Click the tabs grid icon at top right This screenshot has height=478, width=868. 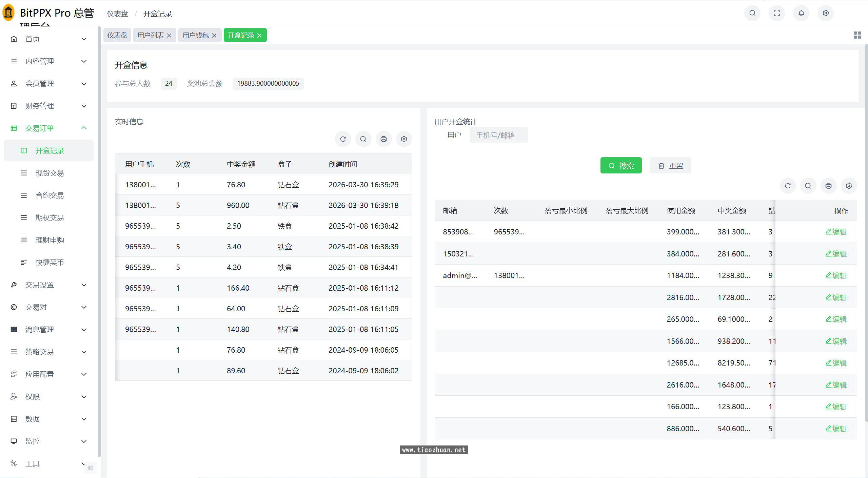coord(857,35)
